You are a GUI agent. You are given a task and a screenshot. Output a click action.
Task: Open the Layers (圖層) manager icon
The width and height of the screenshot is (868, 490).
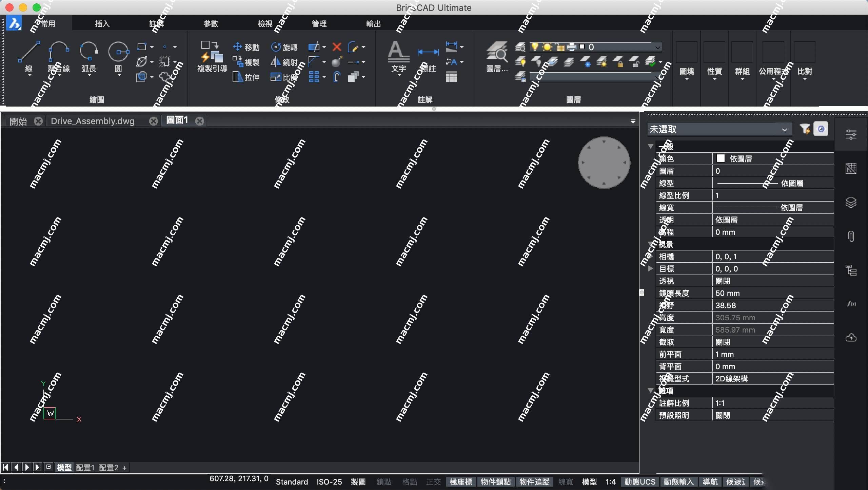click(x=497, y=57)
